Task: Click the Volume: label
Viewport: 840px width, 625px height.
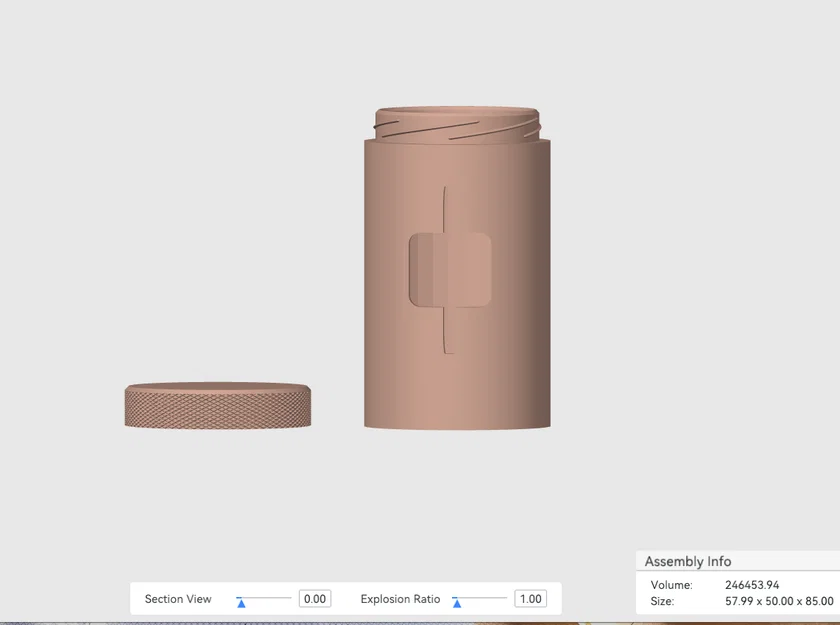Action: tap(671, 585)
